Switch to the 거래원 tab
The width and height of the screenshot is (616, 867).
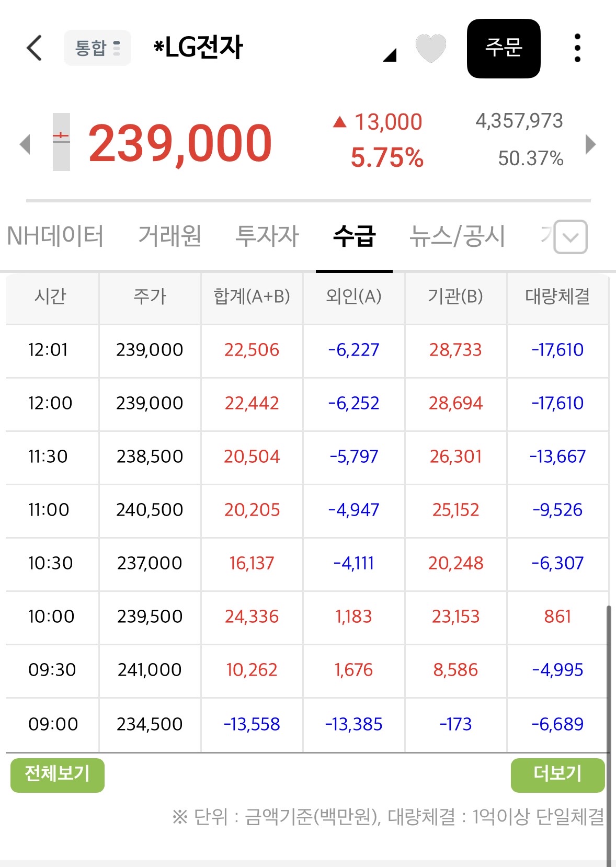point(170,236)
